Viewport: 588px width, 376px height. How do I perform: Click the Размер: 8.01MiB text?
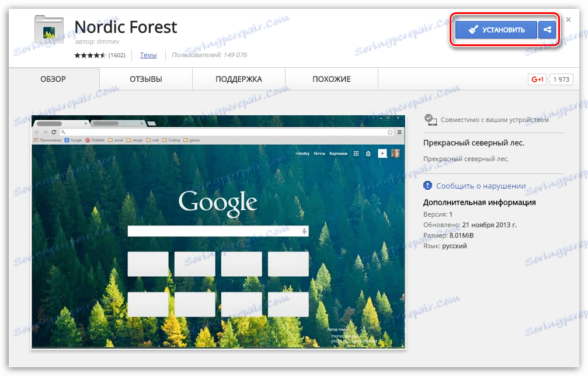click(448, 235)
